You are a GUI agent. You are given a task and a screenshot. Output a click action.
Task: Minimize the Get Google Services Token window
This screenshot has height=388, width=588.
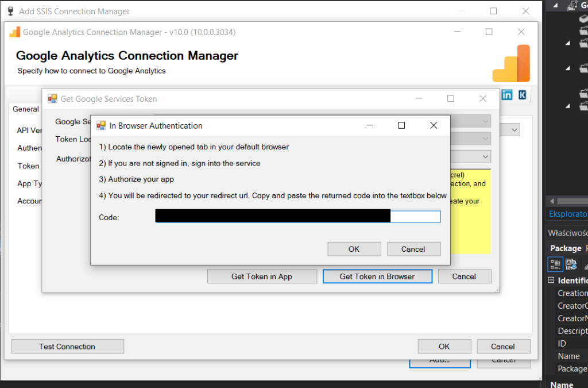[x=419, y=99]
